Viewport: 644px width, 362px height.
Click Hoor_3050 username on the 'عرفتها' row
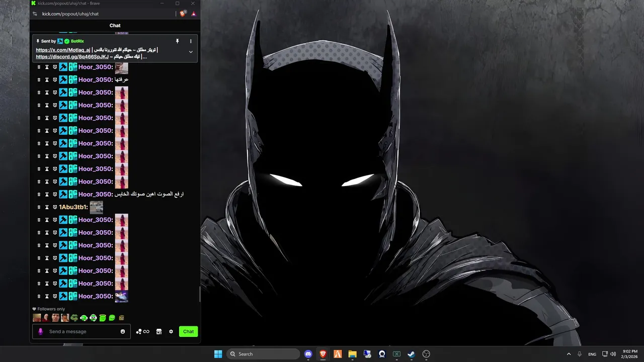pyautogui.click(x=96, y=80)
